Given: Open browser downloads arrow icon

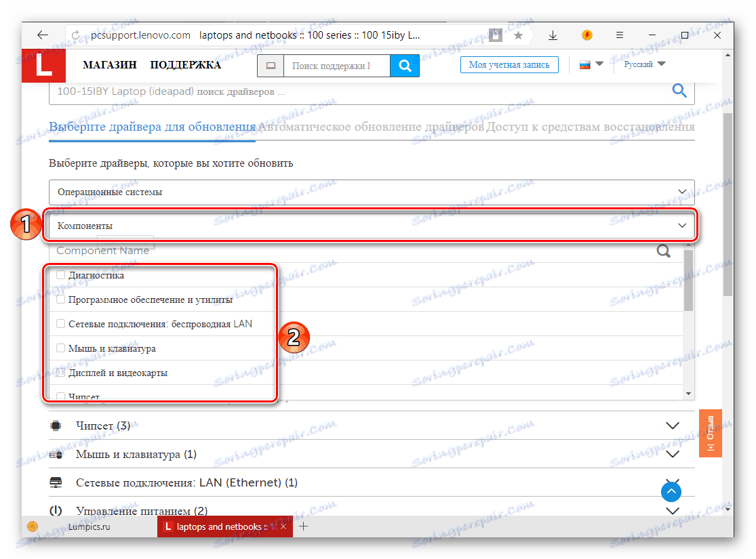Looking at the screenshot, I should [553, 35].
